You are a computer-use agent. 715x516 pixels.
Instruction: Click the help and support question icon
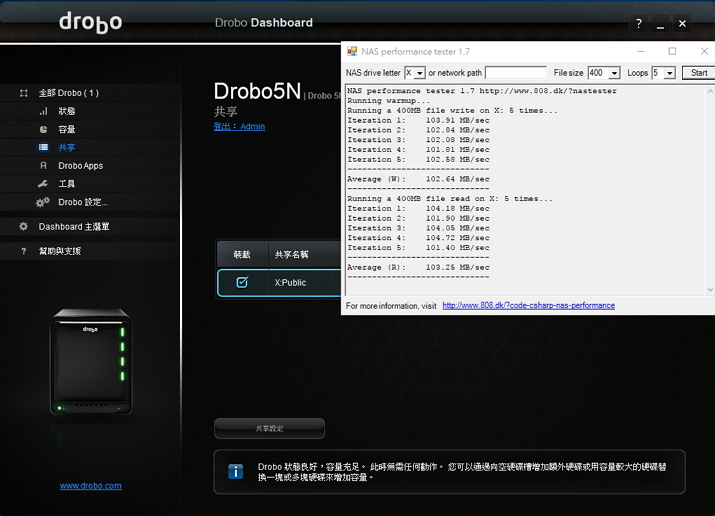24,251
